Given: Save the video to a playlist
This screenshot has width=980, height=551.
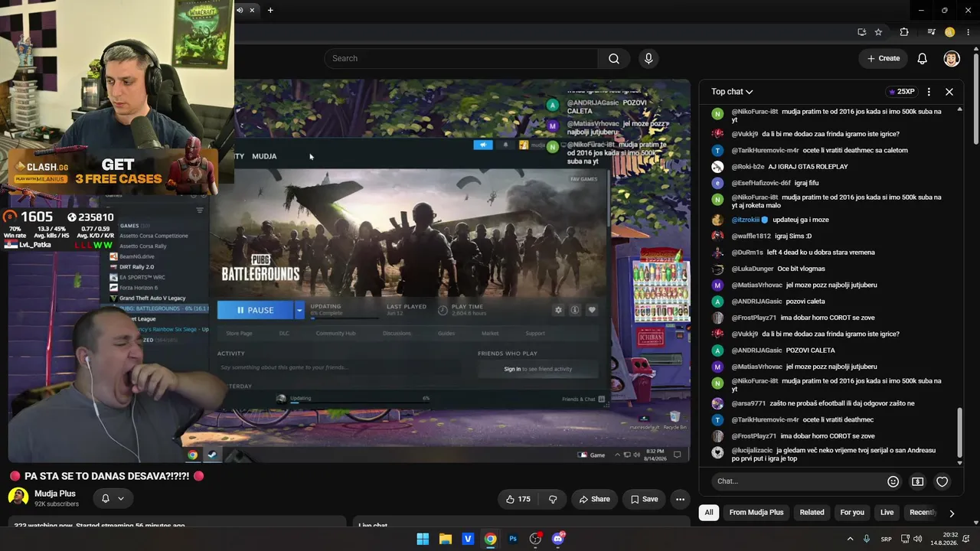Looking at the screenshot, I should (x=644, y=499).
